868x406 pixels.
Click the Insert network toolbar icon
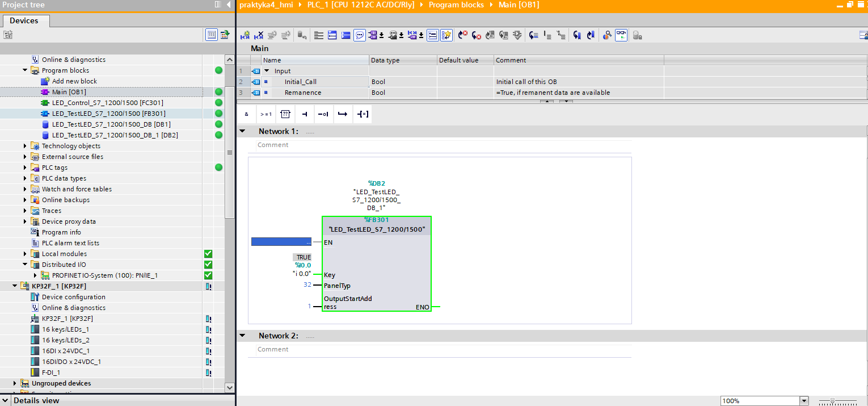(x=246, y=35)
